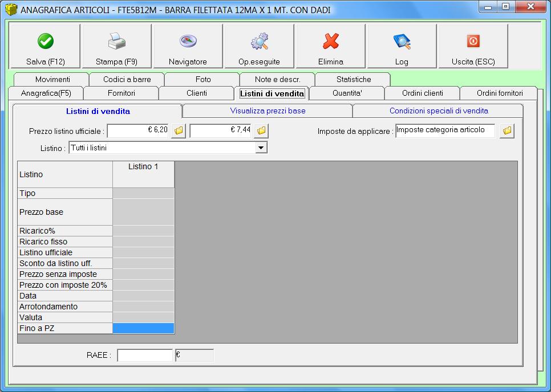
Task: Open the Log book magnifier button
Action: point(402,46)
